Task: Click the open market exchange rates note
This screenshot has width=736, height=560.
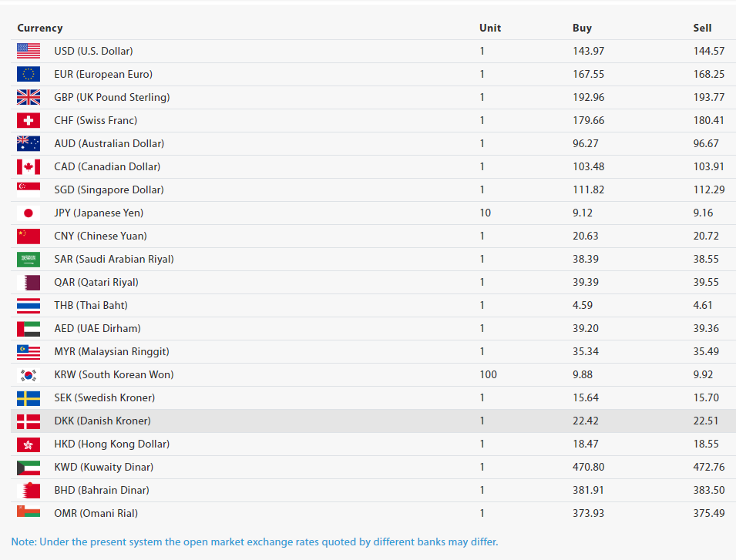Action: (254, 542)
